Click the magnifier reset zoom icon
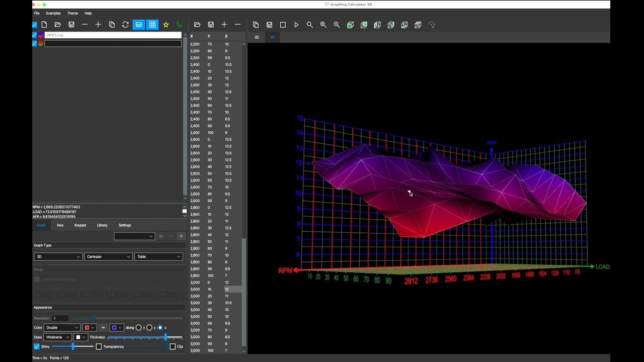This screenshot has height=362, width=644. [x=310, y=25]
